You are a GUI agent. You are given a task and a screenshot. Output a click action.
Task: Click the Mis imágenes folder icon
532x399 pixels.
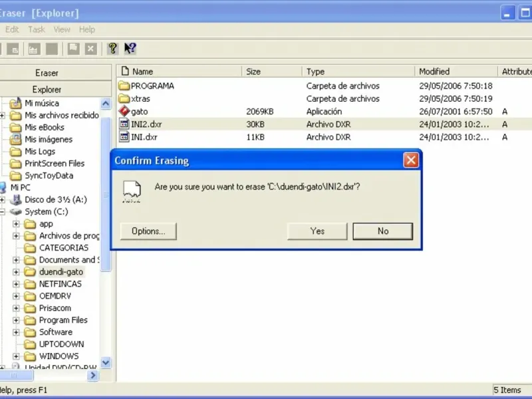[15, 139]
